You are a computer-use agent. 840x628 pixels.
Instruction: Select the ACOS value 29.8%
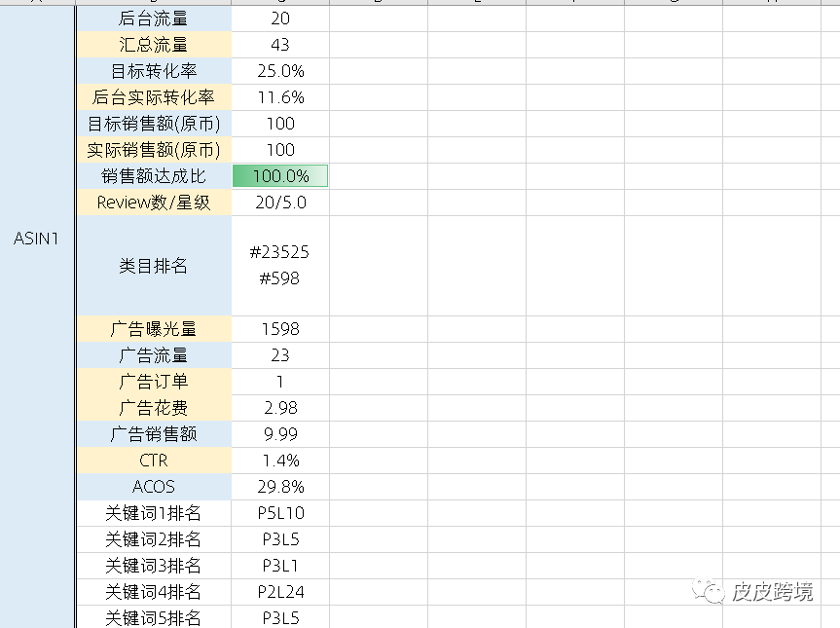[x=280, y=486]
